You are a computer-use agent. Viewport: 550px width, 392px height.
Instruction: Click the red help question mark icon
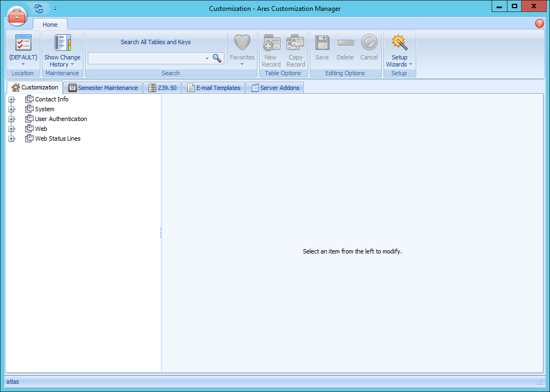[x=540, y=23]
